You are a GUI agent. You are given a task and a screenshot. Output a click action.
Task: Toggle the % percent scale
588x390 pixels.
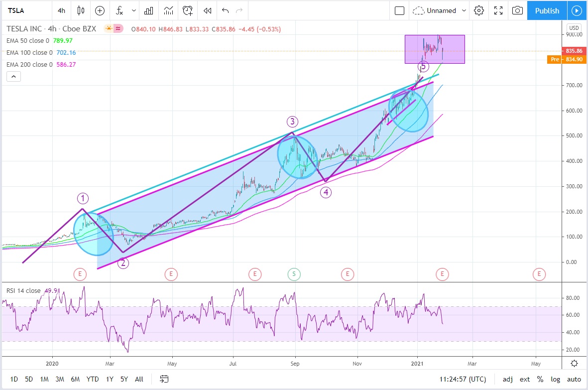(540, 379)
